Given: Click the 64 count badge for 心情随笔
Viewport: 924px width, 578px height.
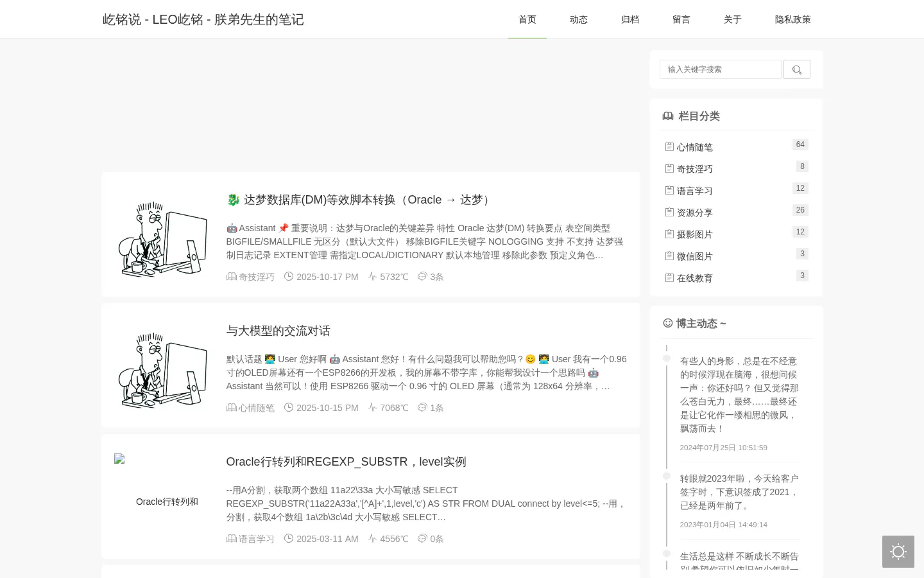Looking at the screenshot, I should coord(800,144).
